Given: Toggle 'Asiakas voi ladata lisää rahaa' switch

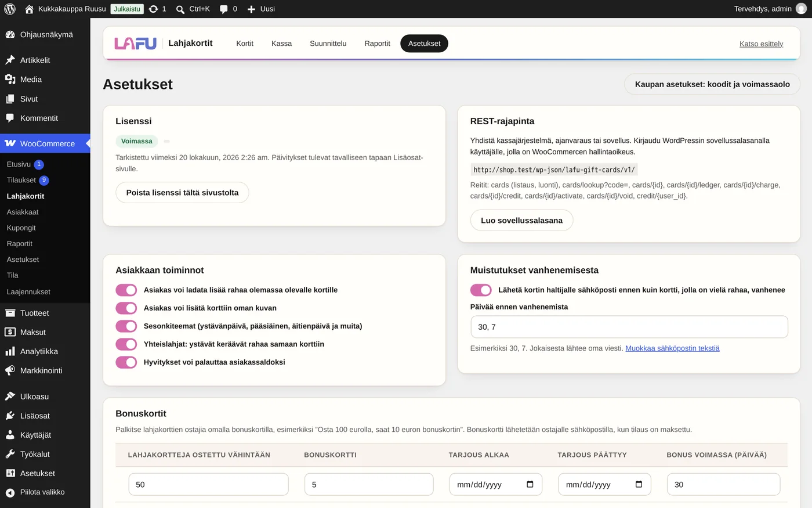Looking at the screenshot, I should (126, 290).
